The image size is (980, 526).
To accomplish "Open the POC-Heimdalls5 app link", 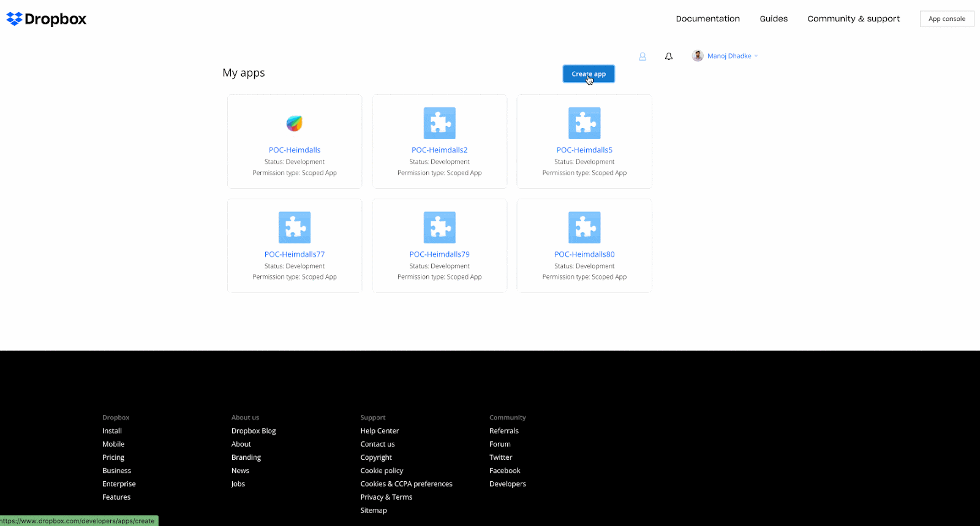I will [584, 150].
